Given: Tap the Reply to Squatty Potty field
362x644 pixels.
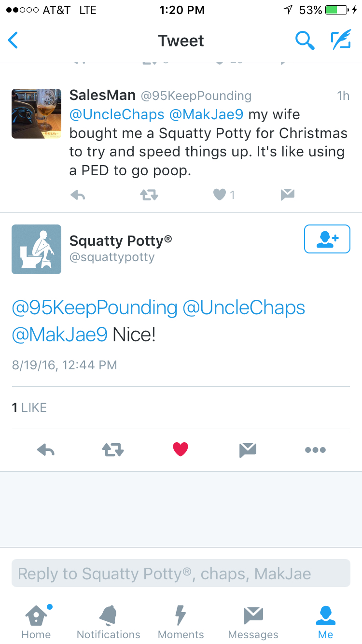Looking at the screenshot, I should click(181, 573).
